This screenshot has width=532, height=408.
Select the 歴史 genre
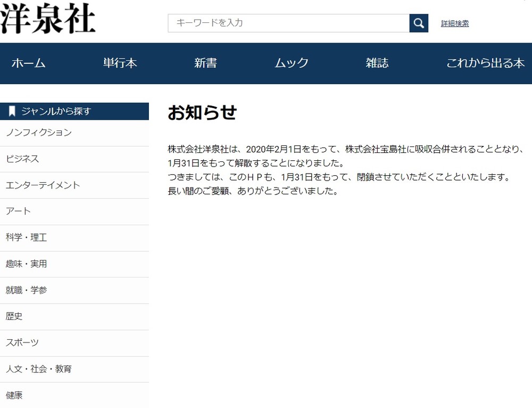point(13,316)
